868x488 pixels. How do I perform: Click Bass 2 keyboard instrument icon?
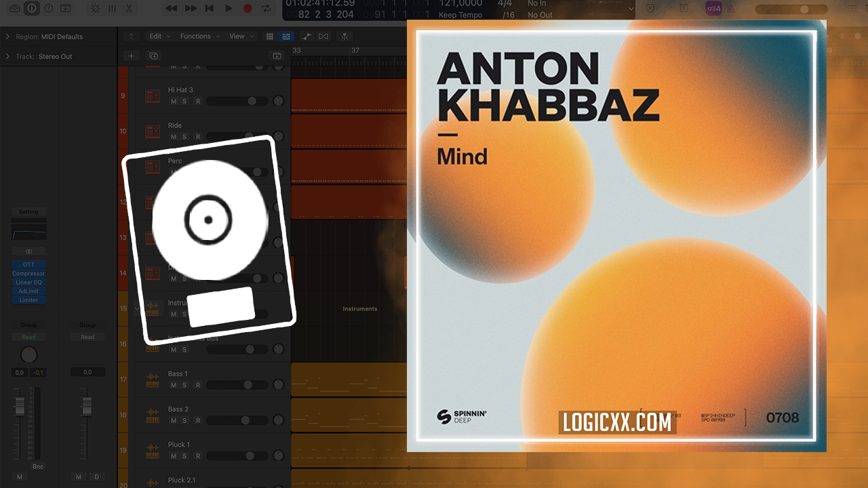click(x=153, y=415)
